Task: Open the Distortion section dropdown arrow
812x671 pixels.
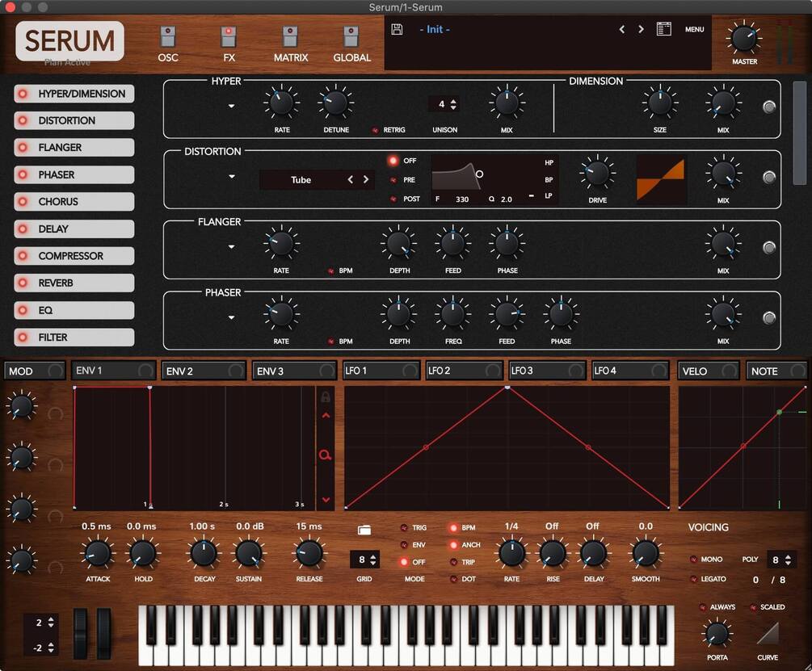Action: [232, 176]
